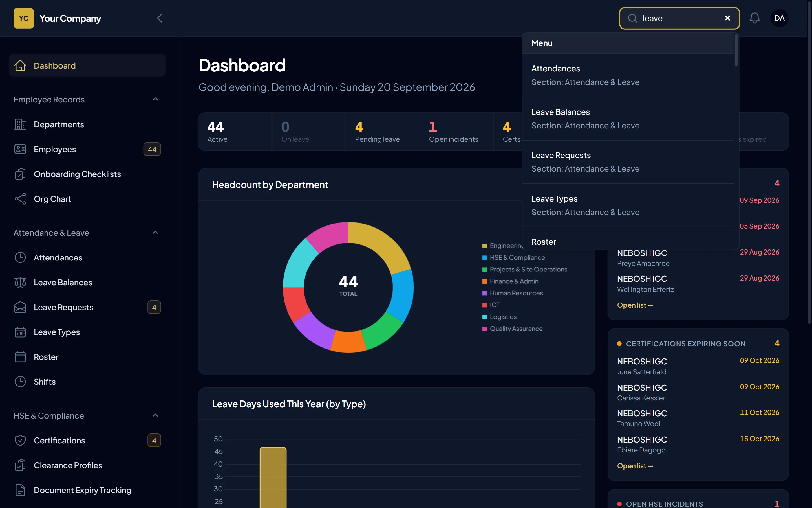Click the Org Chart share-node icon
812x508 pixels.
(x=20, y=199)
